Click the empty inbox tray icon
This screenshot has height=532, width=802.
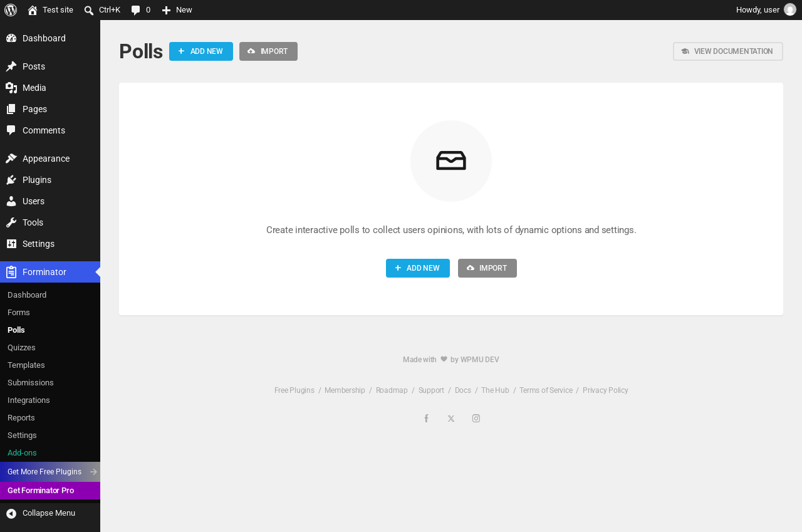click(451, 161)
